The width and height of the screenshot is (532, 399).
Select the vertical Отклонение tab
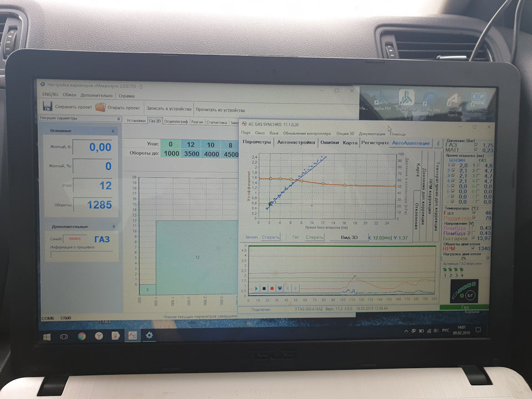417,217
